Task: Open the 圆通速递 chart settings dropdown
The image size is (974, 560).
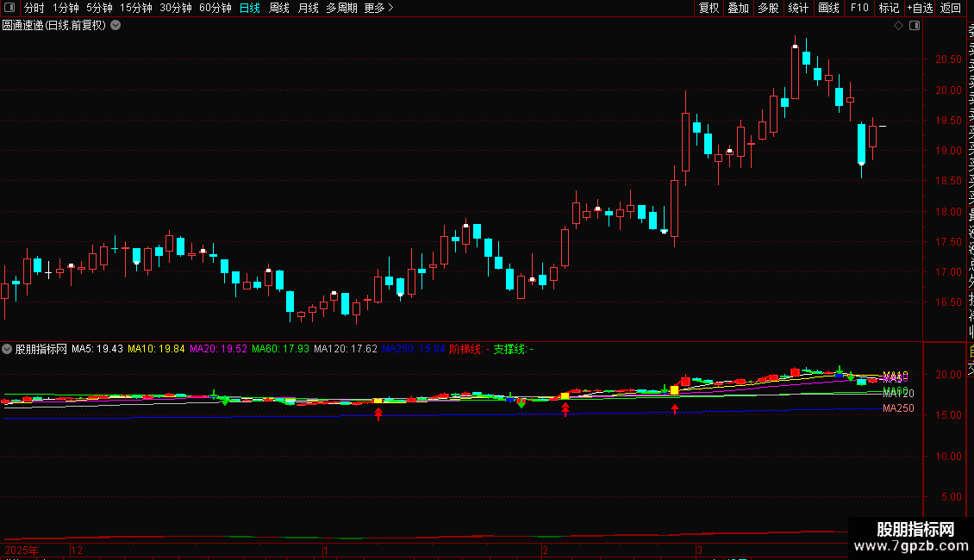Action: 116,26
